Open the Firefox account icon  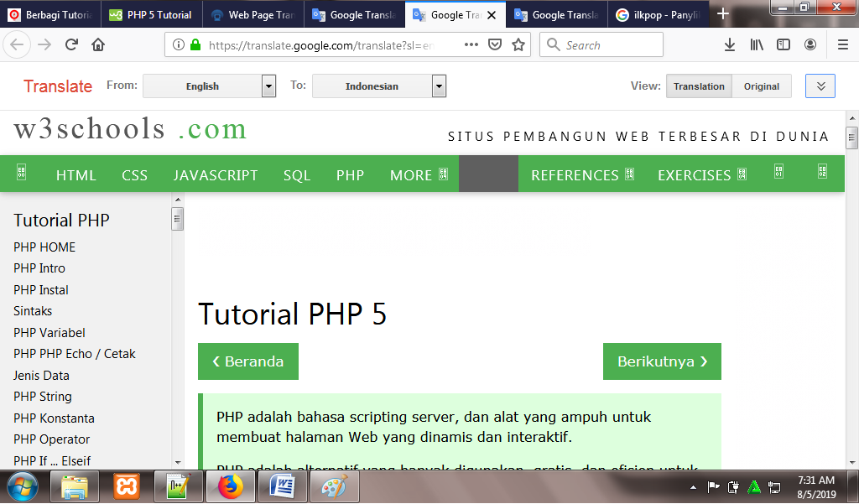tap(810, 44)
